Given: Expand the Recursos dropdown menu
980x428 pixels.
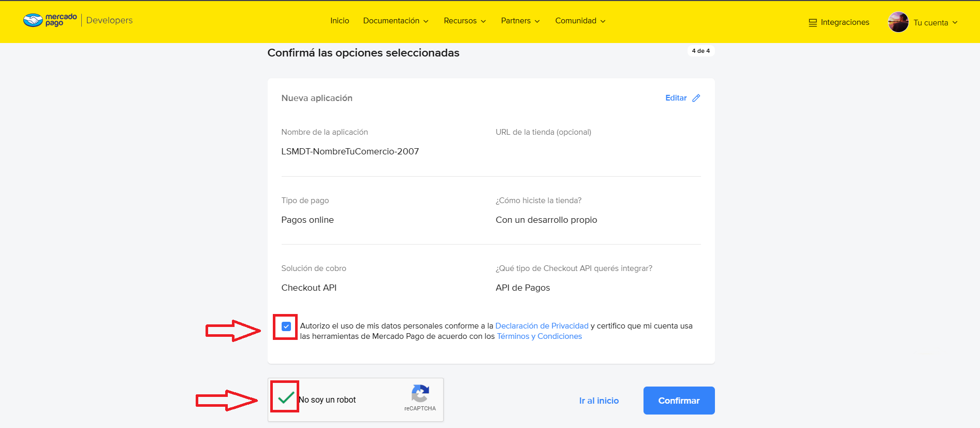Looking at the screenshot, I should click(x=465, y=21).
